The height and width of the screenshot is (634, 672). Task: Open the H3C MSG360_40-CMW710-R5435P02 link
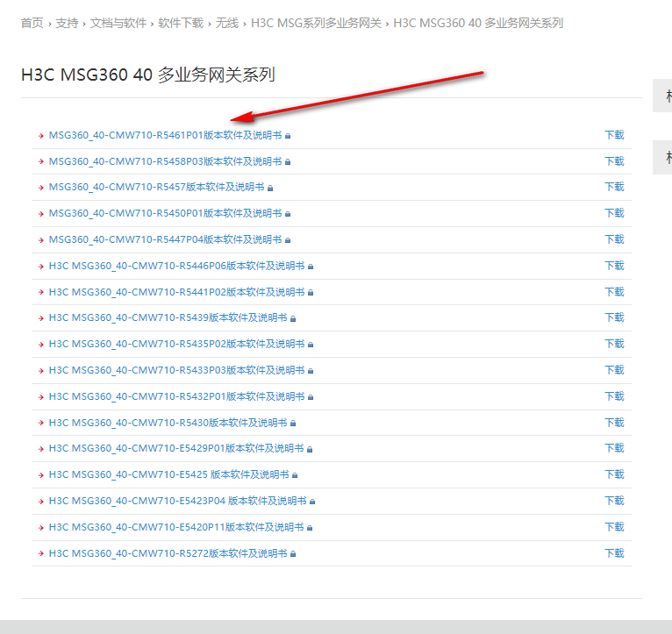177,344
